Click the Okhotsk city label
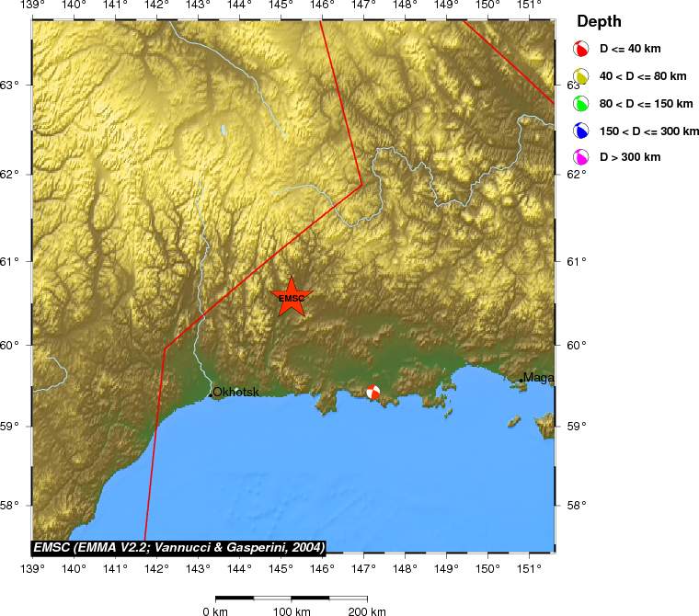The height and width of the screenshot is (616, 699). click(236, 392)
